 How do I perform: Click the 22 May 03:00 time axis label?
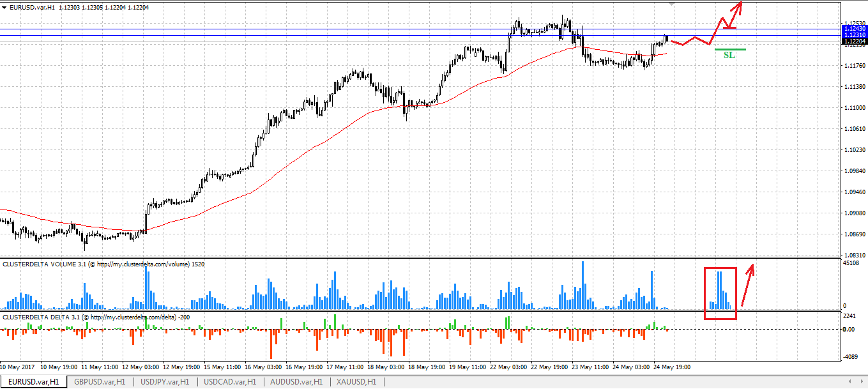click(x=508, y=368)
